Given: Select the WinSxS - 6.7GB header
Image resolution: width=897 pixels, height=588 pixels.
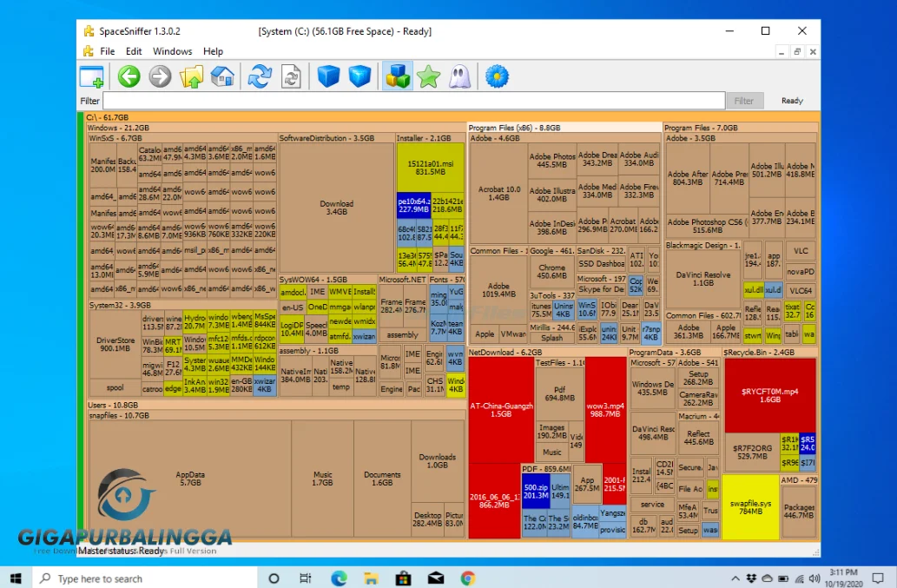Looking at the screenshot, I should (x=181, y=138).
